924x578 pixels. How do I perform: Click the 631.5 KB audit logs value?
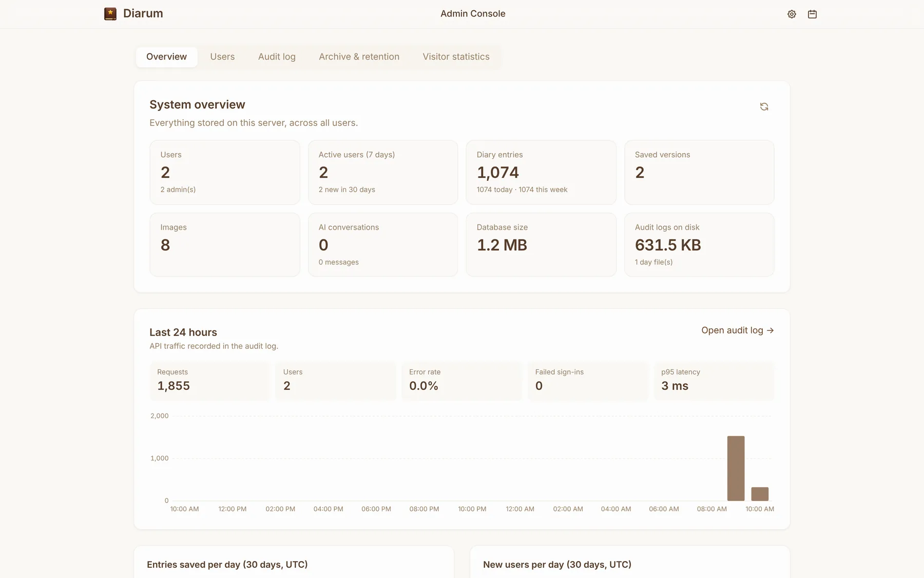[668, 245]
